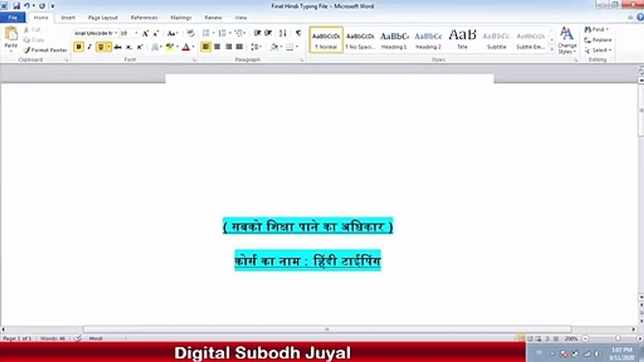The height and width of the screenshot is (362, 644).
Task: Toggle Superscript formatting
Action: [x=140, y=47]
